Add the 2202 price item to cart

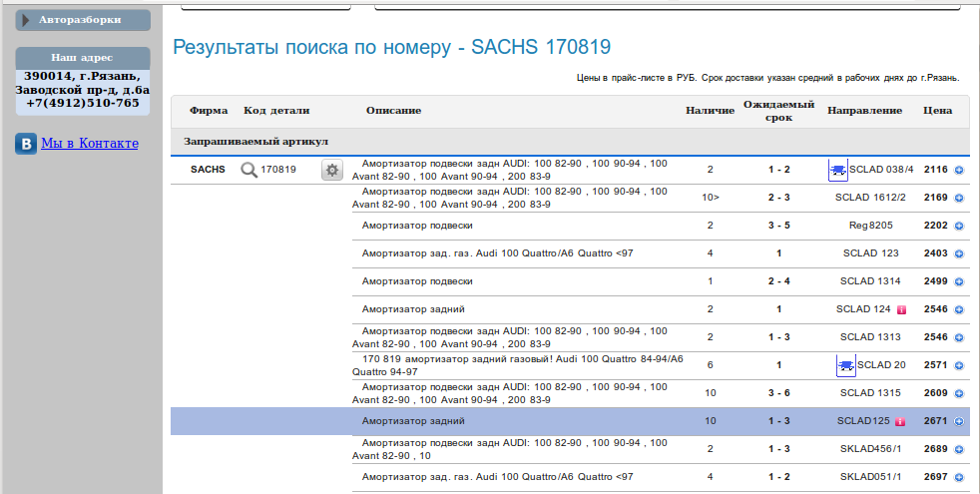click(x=959, y=226)
